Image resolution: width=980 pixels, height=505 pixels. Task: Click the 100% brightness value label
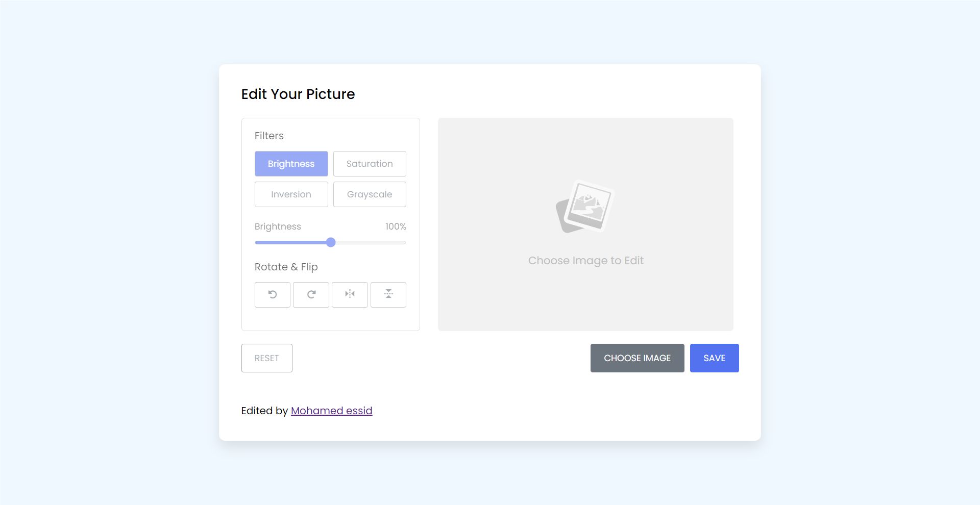pos(396,226)
